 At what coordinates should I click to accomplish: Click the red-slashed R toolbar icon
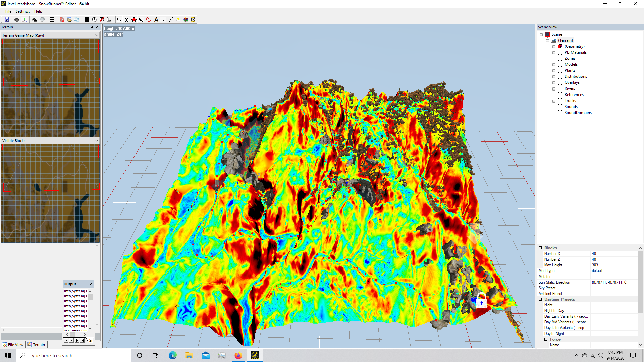coord(102,20)
